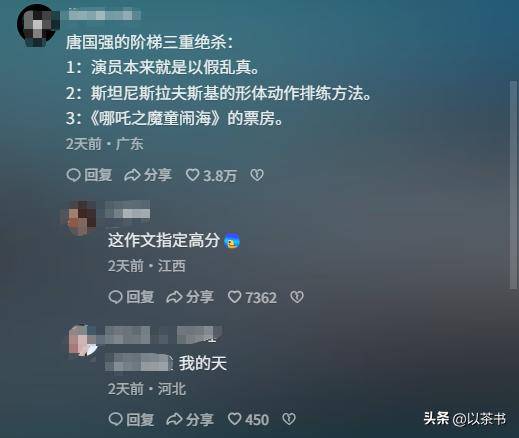Dislike the top comment from 广东
Viewport: 519px width, 438px height.
tap(257, 175)
